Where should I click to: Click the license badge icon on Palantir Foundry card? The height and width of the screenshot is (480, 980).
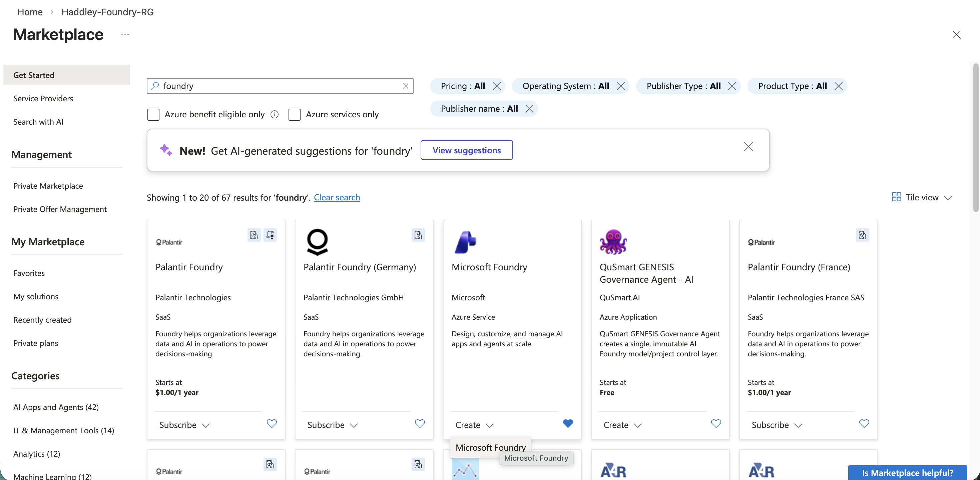[x=271, y=235]
